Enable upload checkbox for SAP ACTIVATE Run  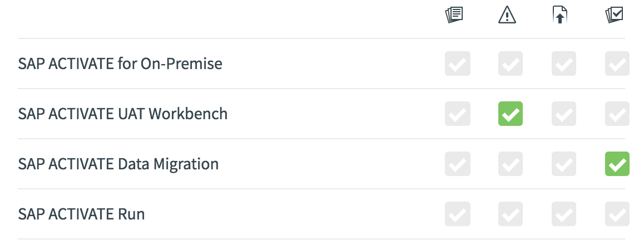[564, 214]
